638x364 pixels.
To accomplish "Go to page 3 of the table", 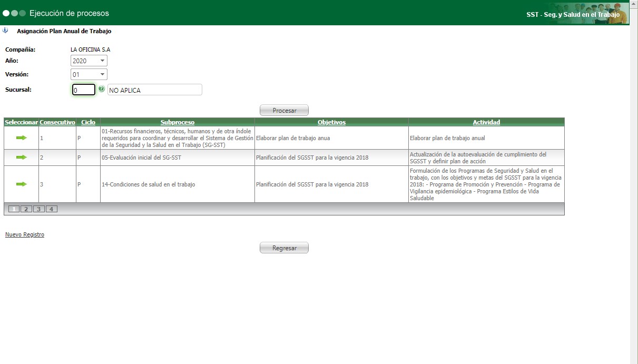I will 39,209.
